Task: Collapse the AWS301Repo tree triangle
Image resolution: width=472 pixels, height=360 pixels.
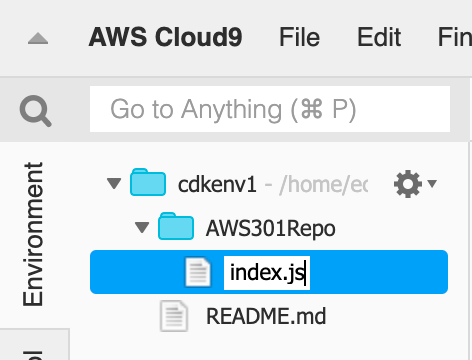Action: (142, 227)
